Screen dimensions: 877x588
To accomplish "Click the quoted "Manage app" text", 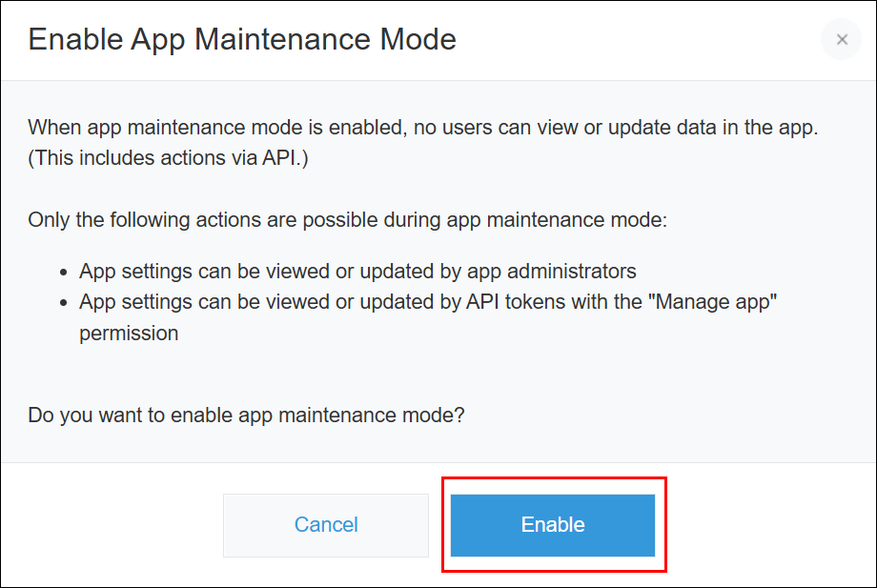I will pyautogui.click(x=713, y=302).
